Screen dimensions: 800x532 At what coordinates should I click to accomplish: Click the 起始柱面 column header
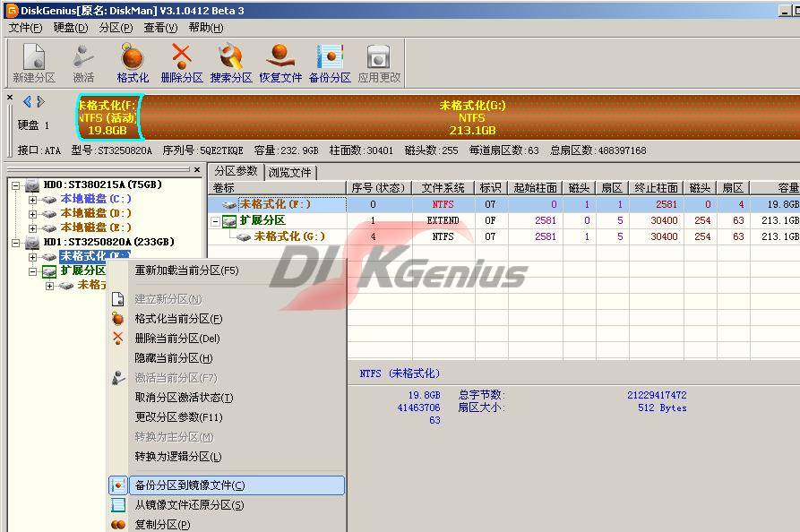[x=535, y=188]
